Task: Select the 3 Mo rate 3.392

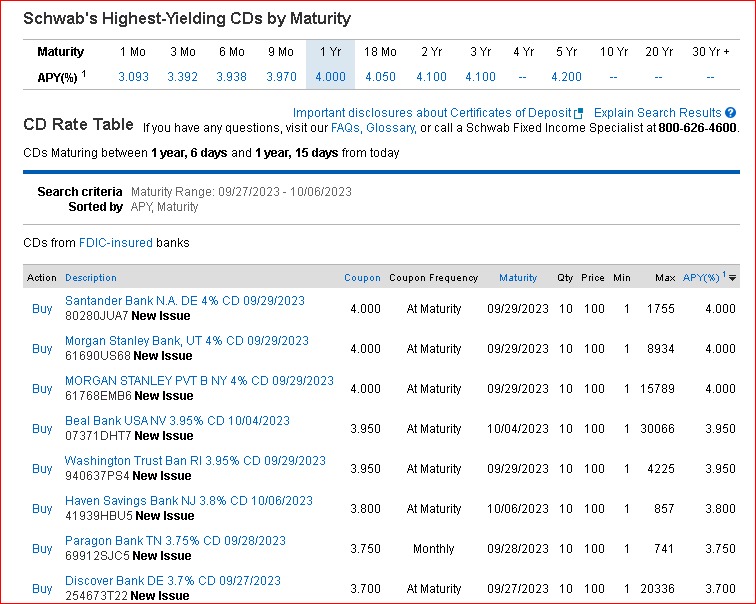Action: click(182, 77)
